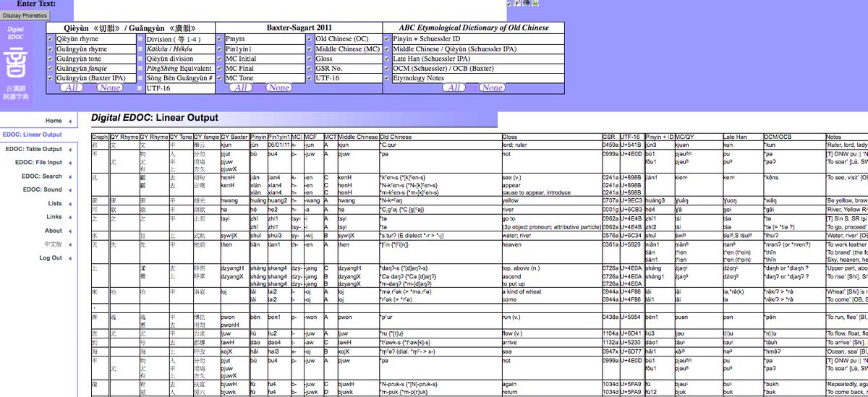Toggle OCM (Schuessler) / OCB (Baxter) checkbox
This screenshot has width=868, height=397.
387,68
